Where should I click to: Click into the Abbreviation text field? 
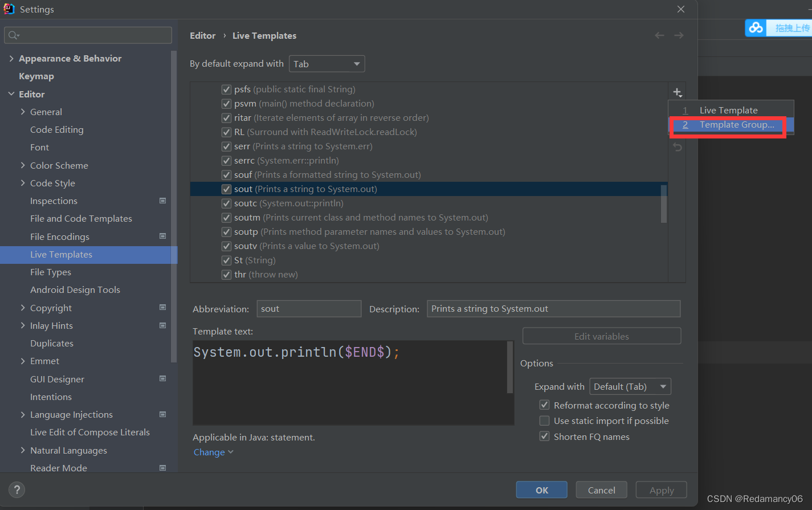coord(309,309)
